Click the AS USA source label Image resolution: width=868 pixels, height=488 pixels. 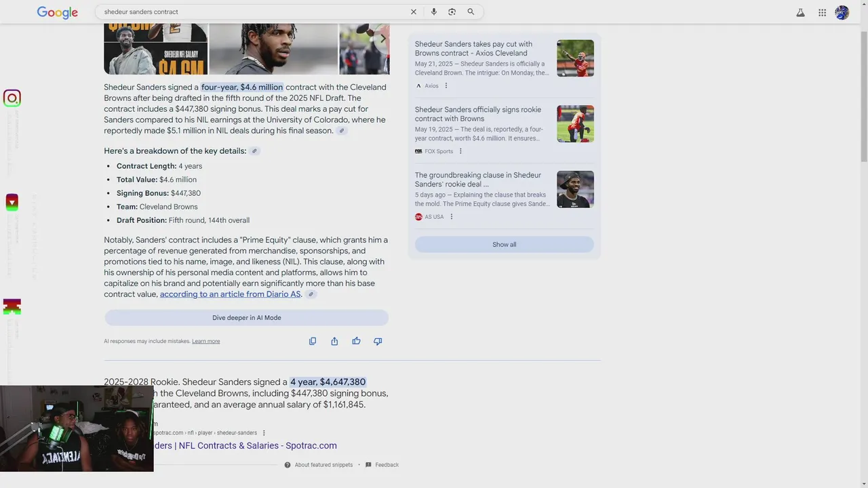pos(434,217)
